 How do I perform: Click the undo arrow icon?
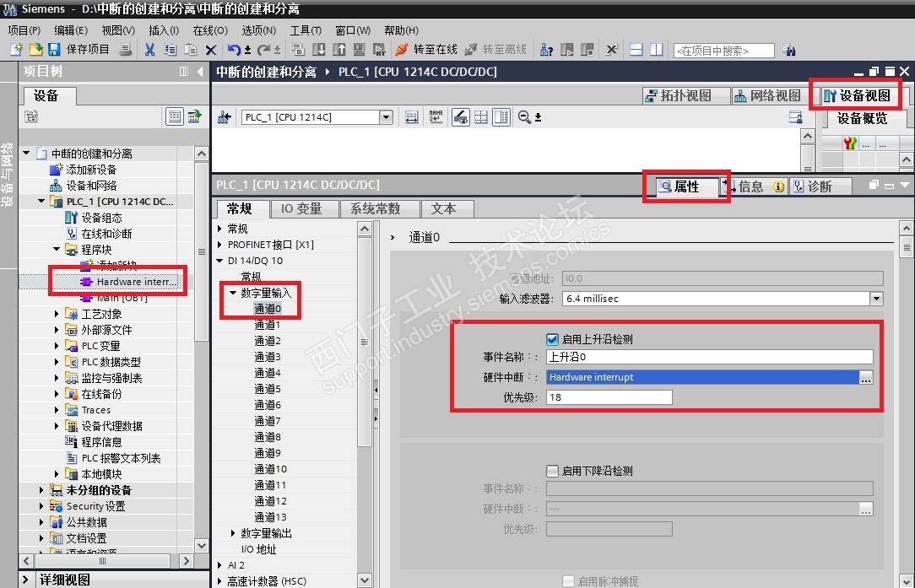coord(234,50)
